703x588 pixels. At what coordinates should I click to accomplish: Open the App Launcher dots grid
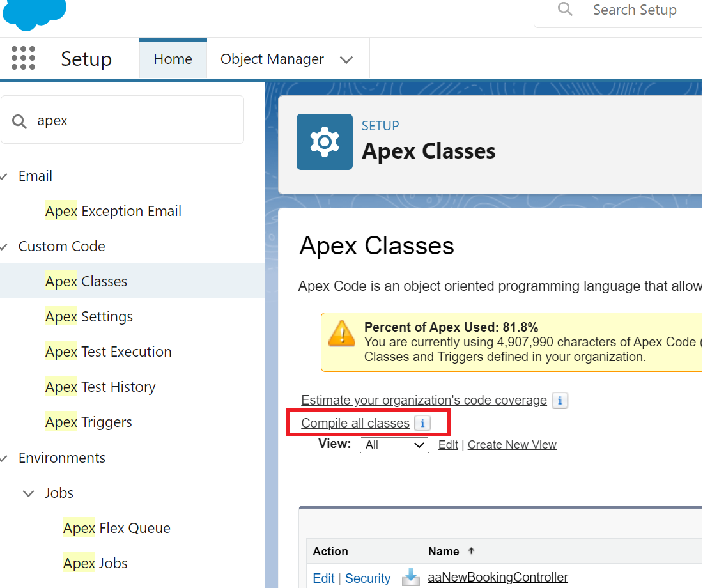click(x=23, y=58)
